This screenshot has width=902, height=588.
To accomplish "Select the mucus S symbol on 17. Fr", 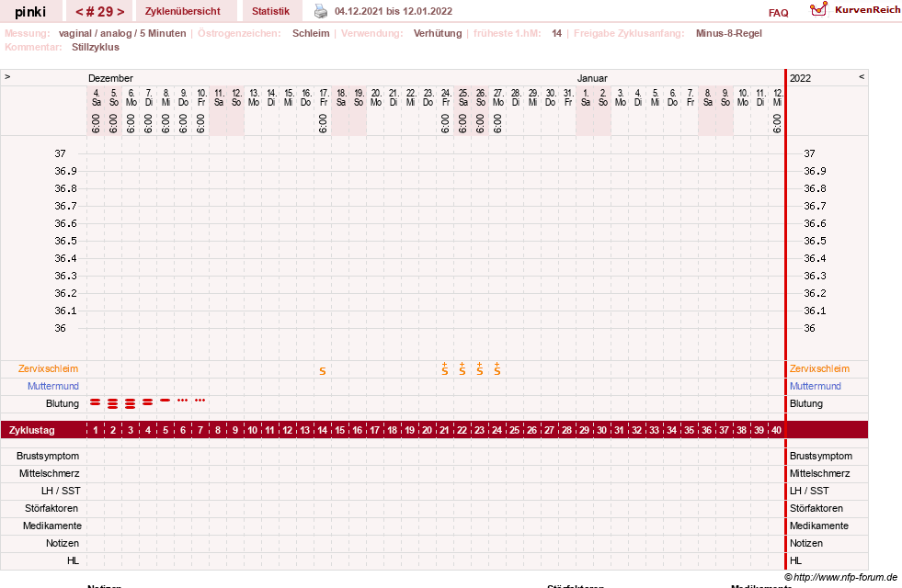I will coord(323,371).
